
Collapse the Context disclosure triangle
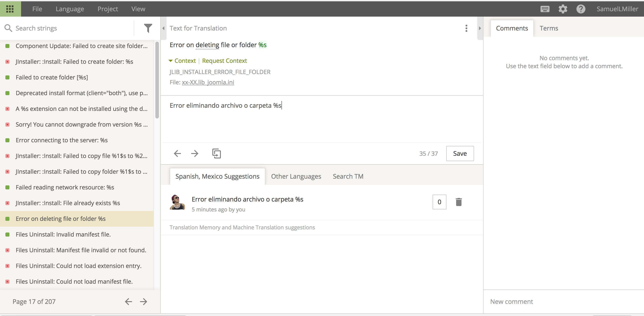(171, 61)
